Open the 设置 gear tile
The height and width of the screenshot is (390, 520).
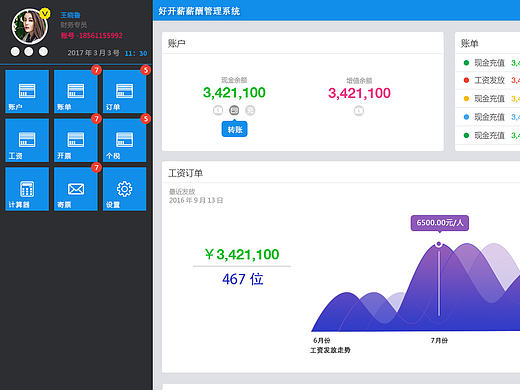tap(125, 189)
